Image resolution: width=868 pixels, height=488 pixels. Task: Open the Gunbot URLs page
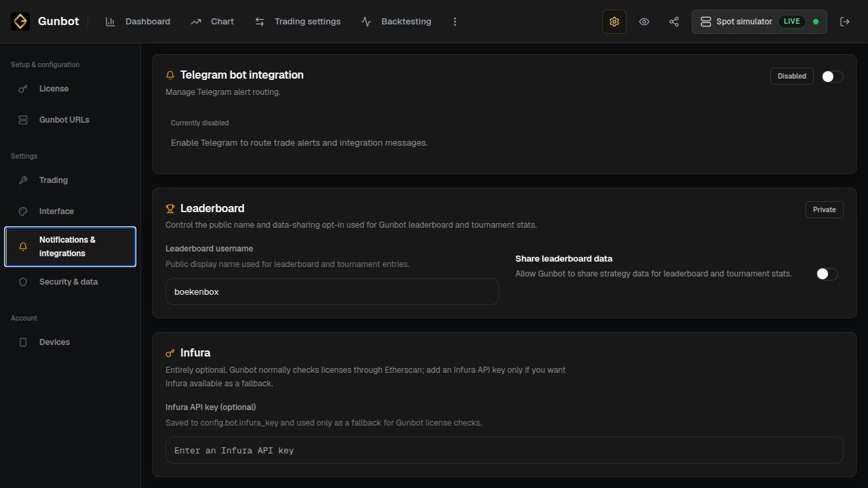[71, 120]
